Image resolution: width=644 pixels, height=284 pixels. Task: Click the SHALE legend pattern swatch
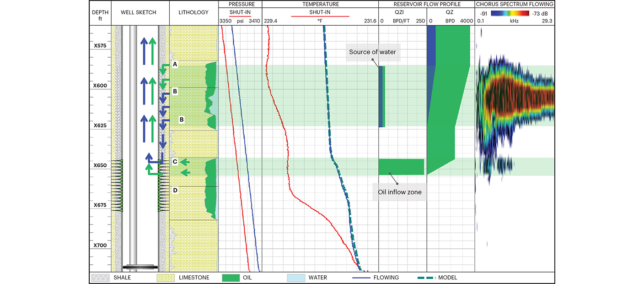[100, 278]
